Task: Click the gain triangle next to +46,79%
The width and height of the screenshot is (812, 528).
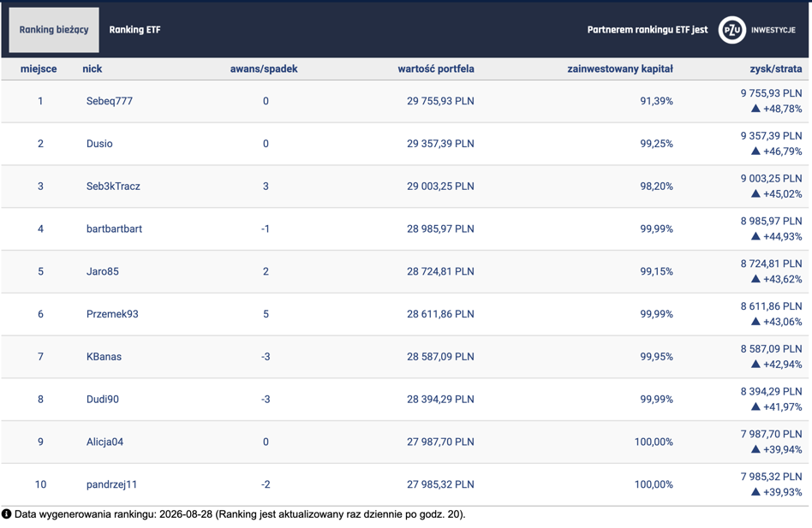Action: (x=755, y=151)
